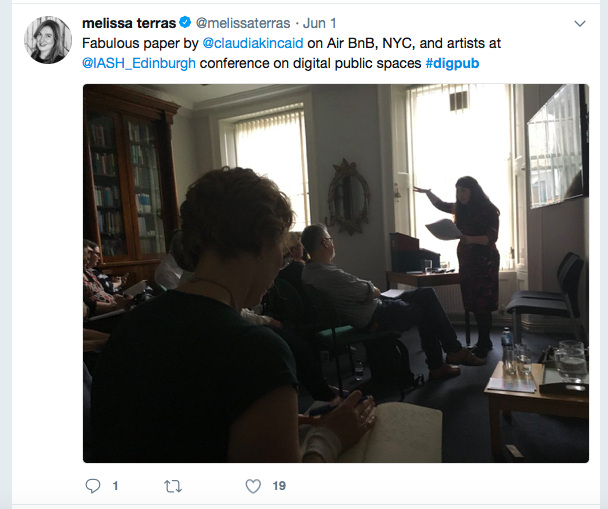Open melissa terras profile avatar
The width and height of the screenshot is (608, 509).
[48, 40]
